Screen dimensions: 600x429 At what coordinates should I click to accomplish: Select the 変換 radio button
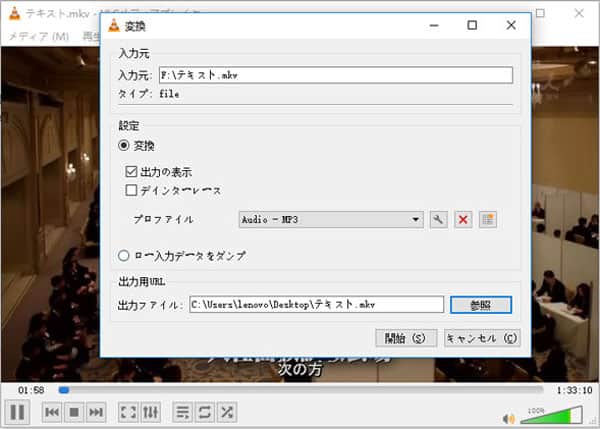[x=124, y=145]
